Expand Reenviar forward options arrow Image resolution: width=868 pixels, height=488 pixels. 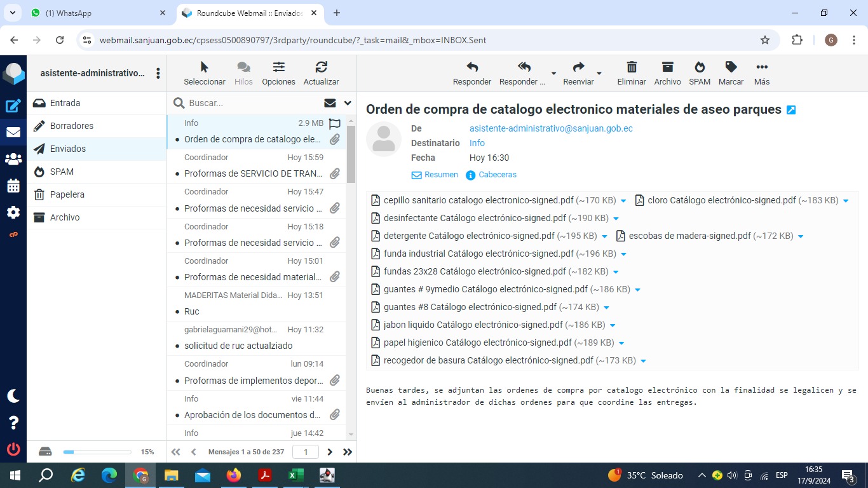(599, 74)
